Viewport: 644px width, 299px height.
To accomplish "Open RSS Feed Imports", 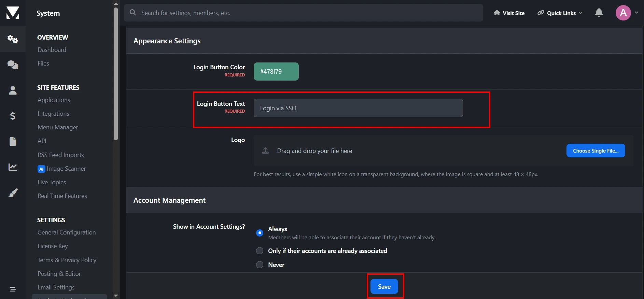I will coord(61,155).
